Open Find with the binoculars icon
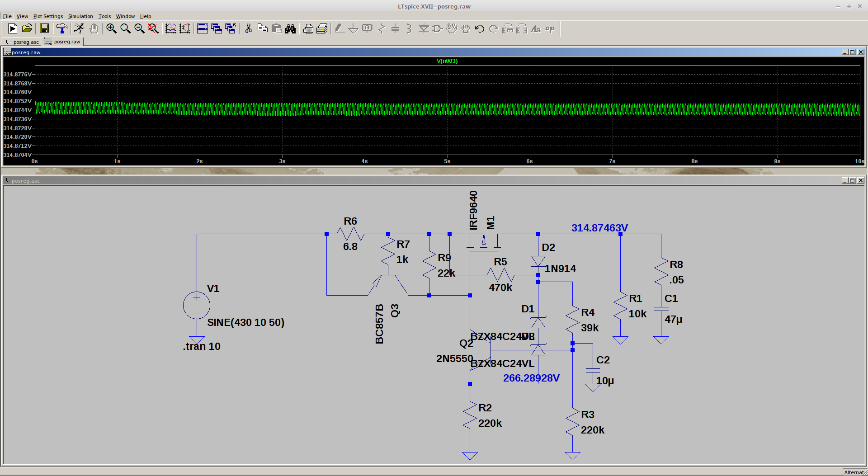 click(x=290, y=29)
